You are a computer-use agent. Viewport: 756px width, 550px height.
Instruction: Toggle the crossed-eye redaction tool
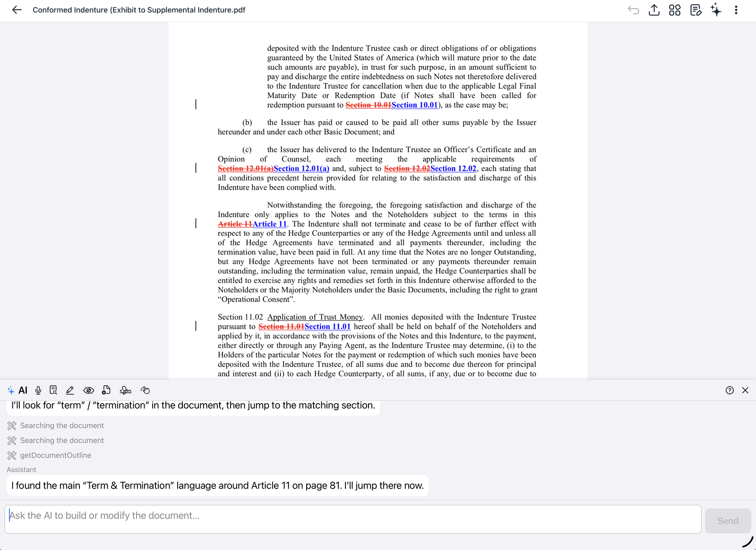point(88,390)
